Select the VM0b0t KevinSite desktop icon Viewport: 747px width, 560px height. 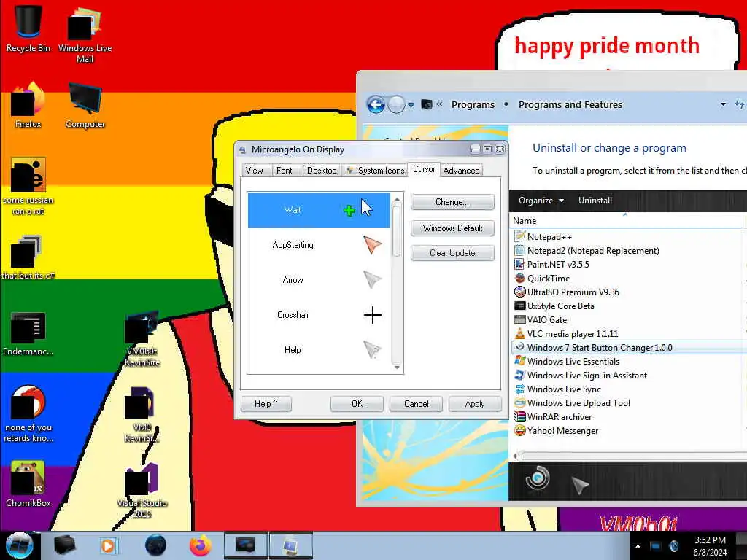pyautogui.click(x=142, y=339)
